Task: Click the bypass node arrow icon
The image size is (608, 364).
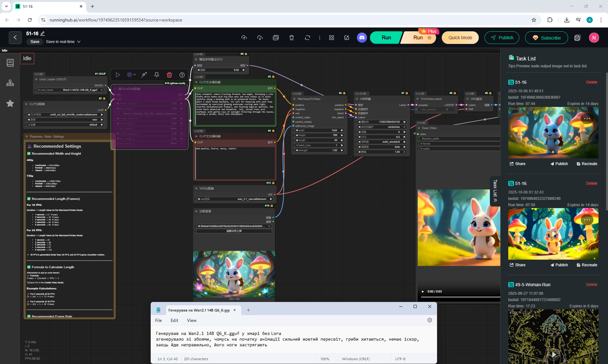Action: point(144,75)
